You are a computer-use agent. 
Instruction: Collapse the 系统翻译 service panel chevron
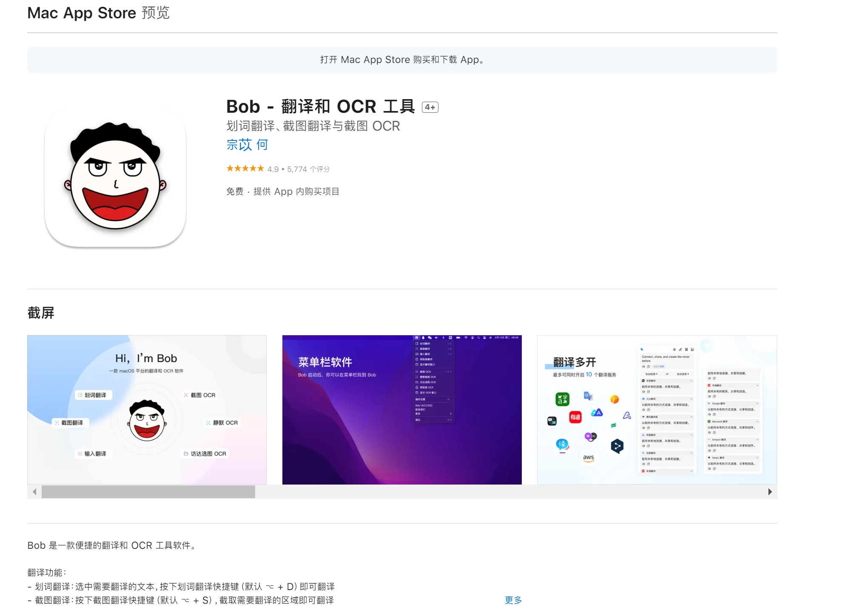pyautogui.click(x=691, y=381)
